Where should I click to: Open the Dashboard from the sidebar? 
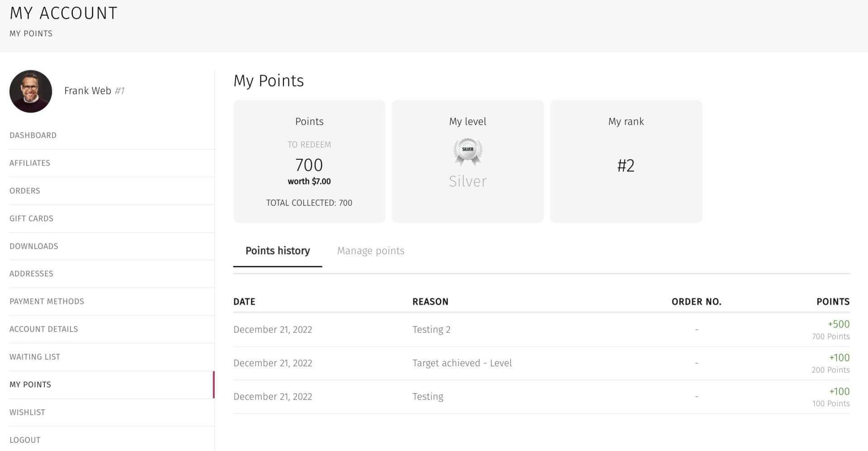point(33,135)
